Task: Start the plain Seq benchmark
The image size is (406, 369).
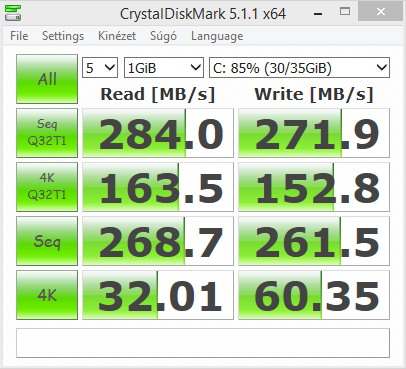Action: [x=47, y=241]
